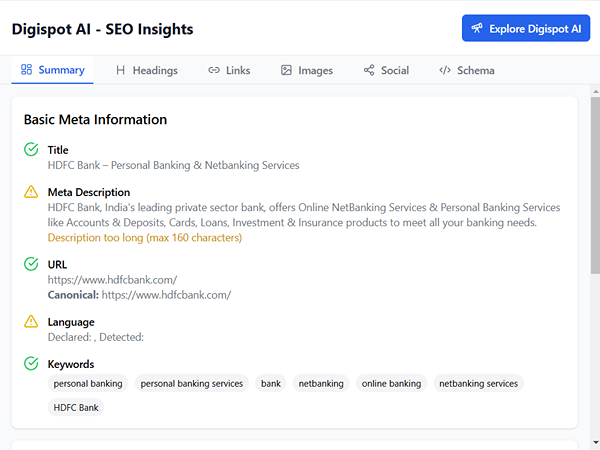Select the 'netbanking' keyword chip

321,383
